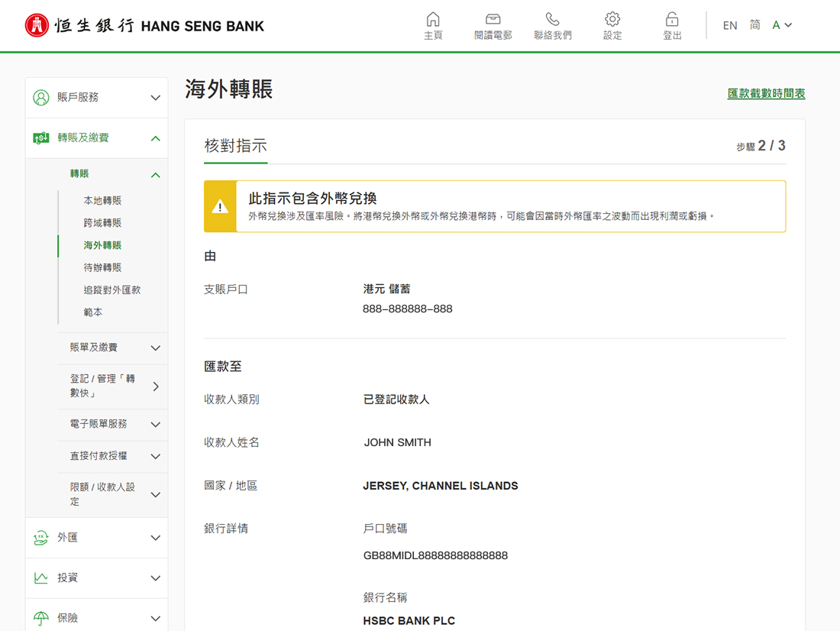Click the insurance umbrella icon (保險)

(41, 618)
